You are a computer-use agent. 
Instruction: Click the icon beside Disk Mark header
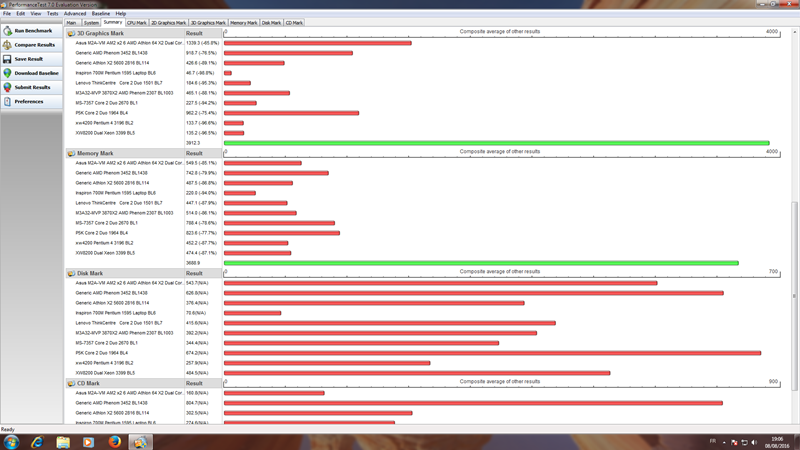pos(71,273)
